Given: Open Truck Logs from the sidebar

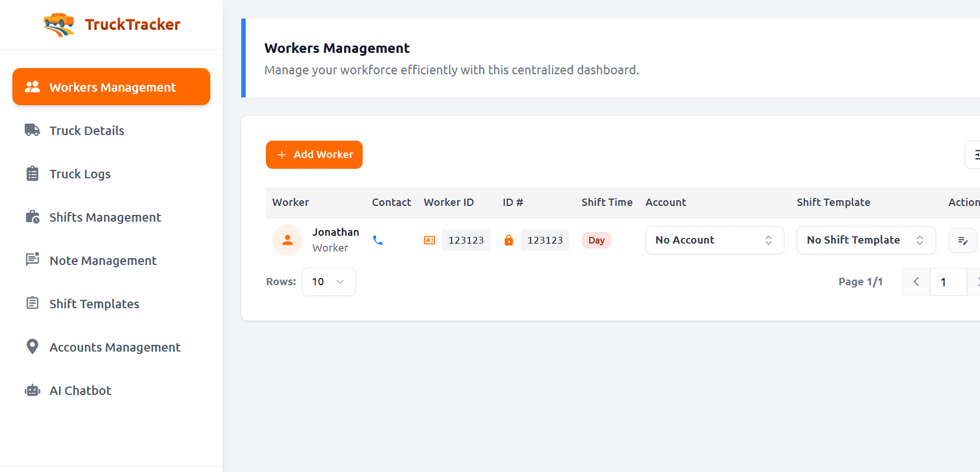Looking at the screenshot, I should pyautogui.click(x=80, y=174).
